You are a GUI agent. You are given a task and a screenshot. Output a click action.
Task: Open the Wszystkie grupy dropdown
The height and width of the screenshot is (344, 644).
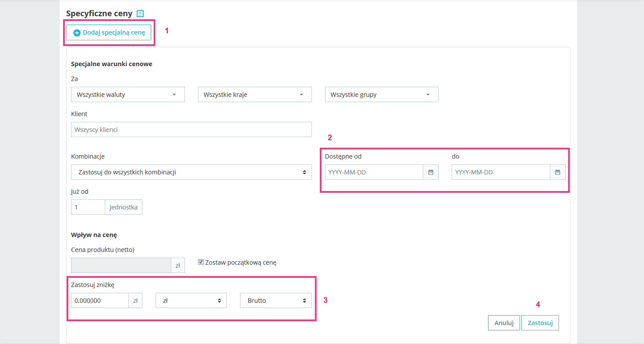[382, 95]
